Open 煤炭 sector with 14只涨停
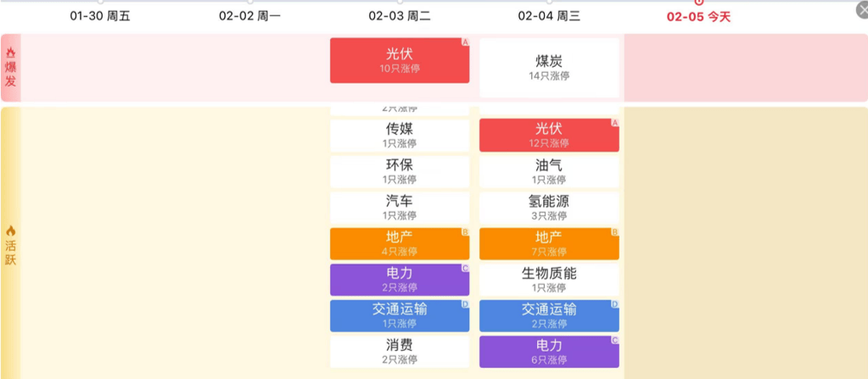The width and height of the screenshot is (868, 379). (x=549, y=67)
